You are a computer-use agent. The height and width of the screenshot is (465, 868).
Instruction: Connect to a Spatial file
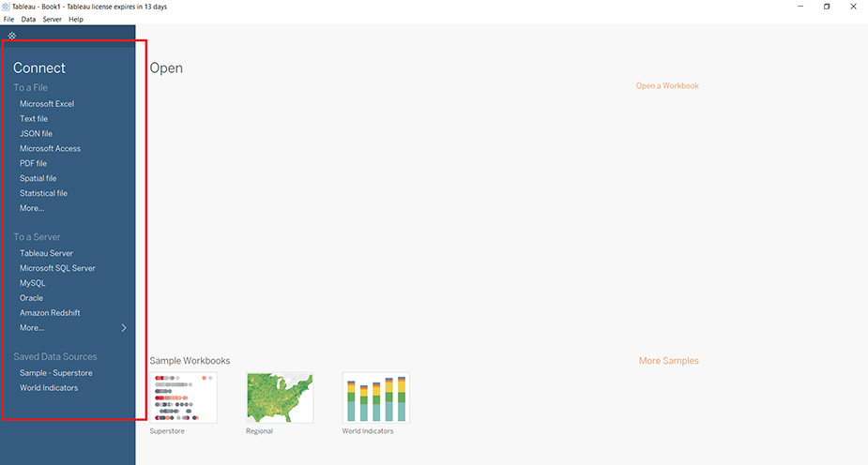38,178
